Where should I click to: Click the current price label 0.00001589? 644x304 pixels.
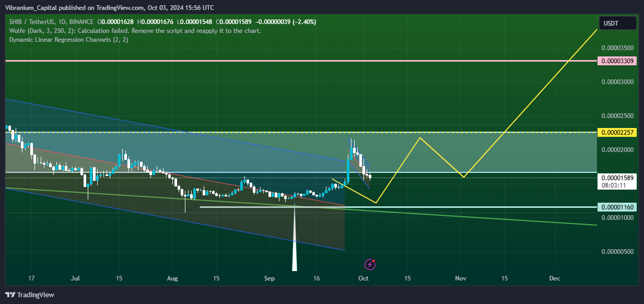tap(618, 178)
